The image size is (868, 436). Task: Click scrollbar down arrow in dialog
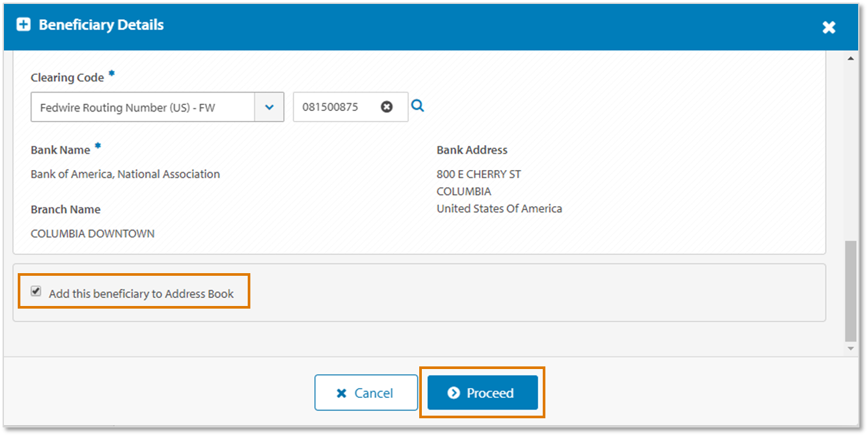click(x=851, y=349)
